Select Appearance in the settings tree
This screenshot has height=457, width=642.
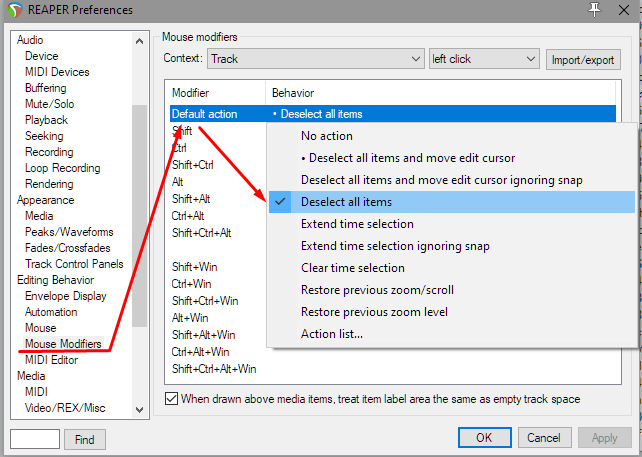tap(45, 200)
